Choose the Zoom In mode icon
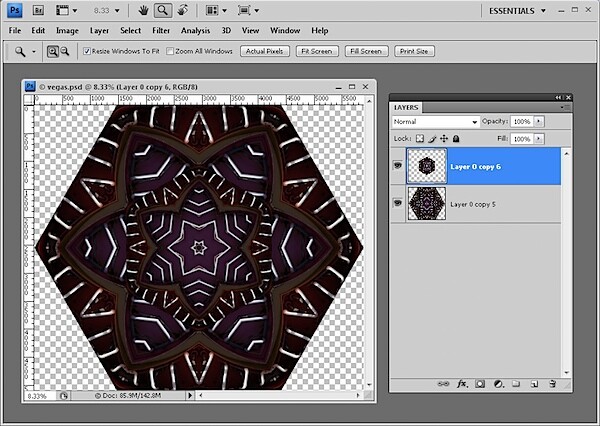Image resolution: width=600 pixels, height=426 pixels. tap(52, 51)
